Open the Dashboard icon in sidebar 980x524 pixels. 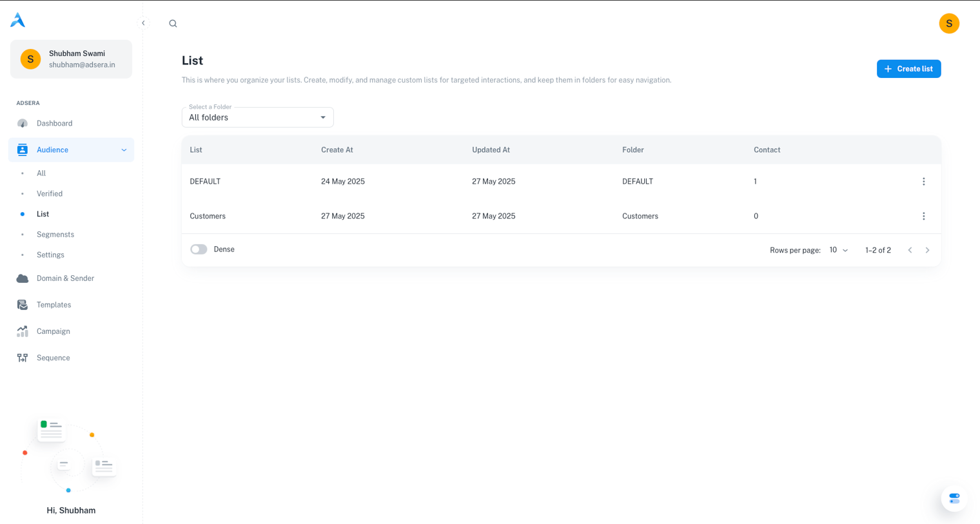pos(23,123)
